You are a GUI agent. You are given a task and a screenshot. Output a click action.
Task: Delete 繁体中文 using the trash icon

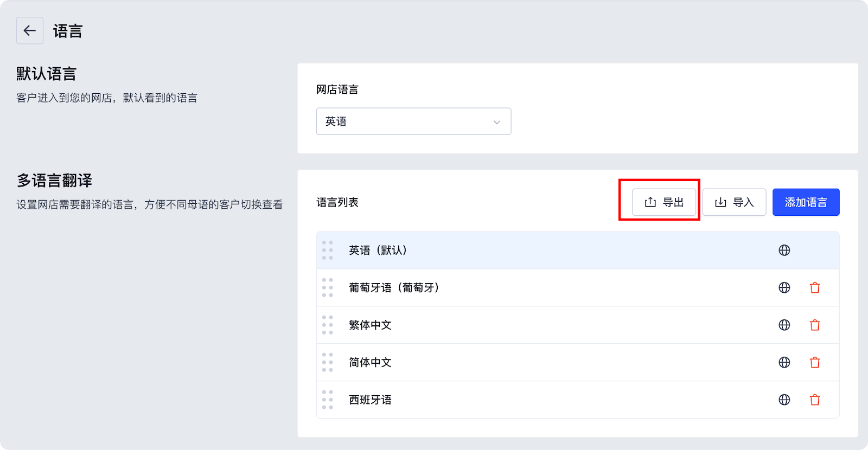(815, 325)
